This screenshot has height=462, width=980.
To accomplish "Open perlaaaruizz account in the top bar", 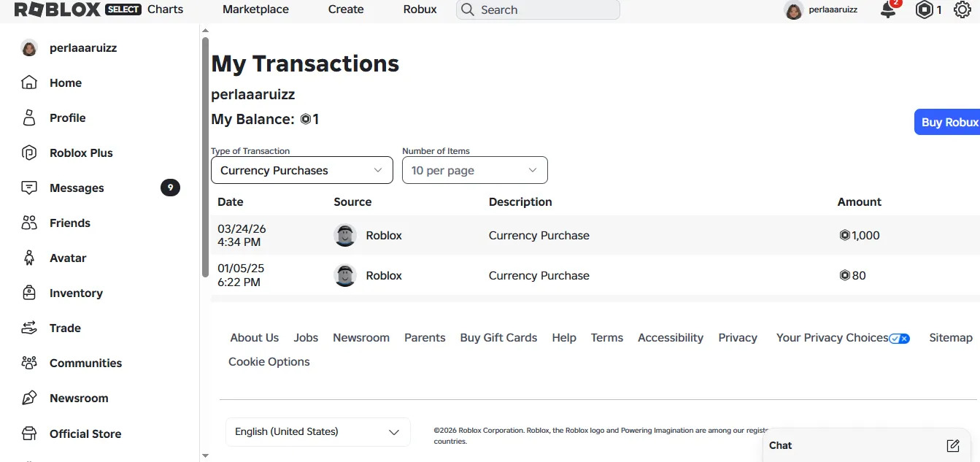I will coord(821,9).
